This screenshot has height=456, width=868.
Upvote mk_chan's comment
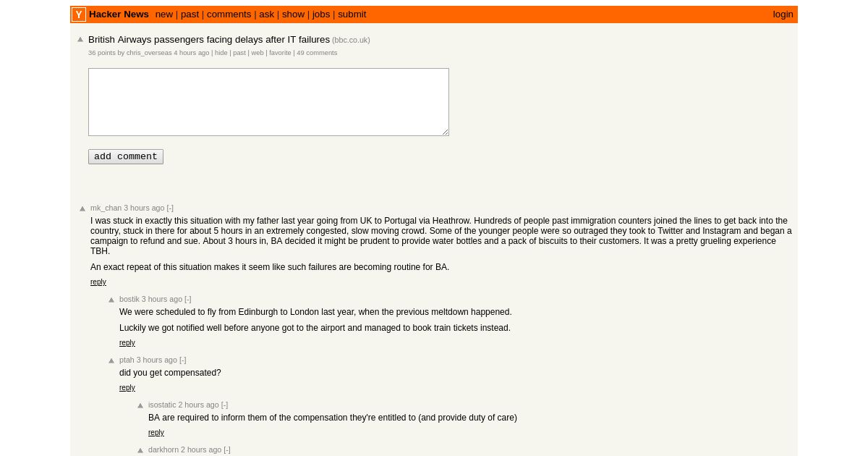click(x=82, y=208)
